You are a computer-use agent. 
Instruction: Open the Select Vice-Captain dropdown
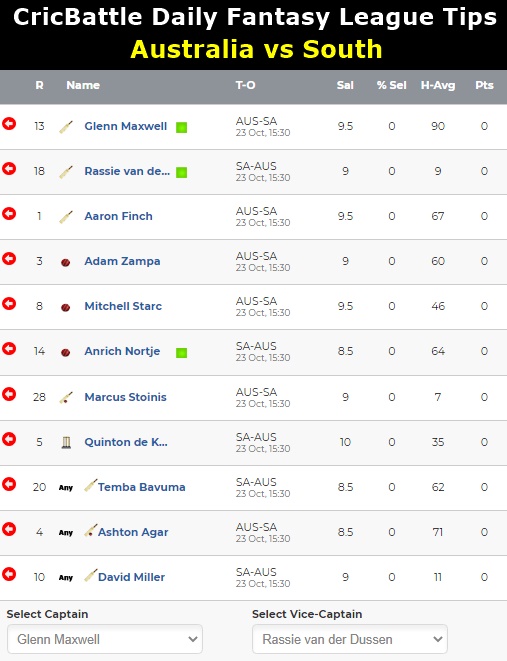tap(350, 639)
